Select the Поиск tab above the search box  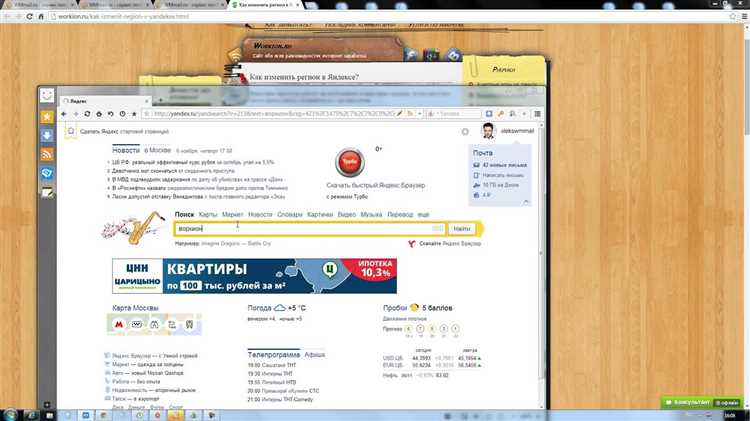click(x=184, y=214)
